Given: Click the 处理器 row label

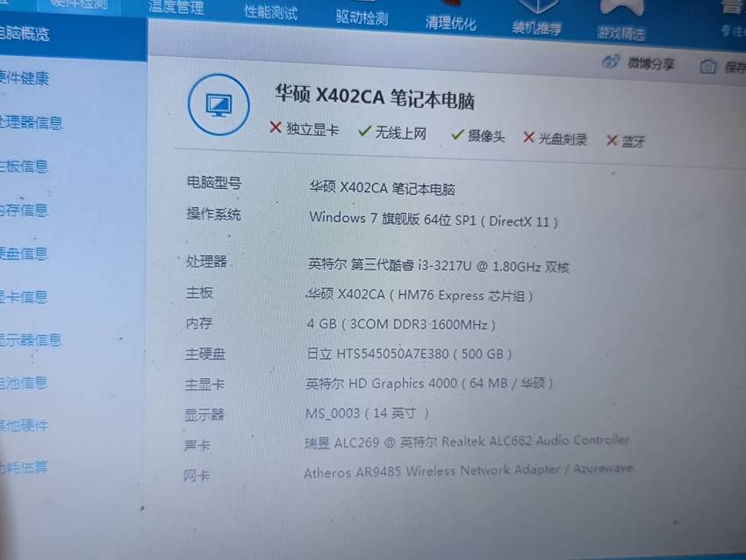Looking at the screenshot, I should point(206,262).
